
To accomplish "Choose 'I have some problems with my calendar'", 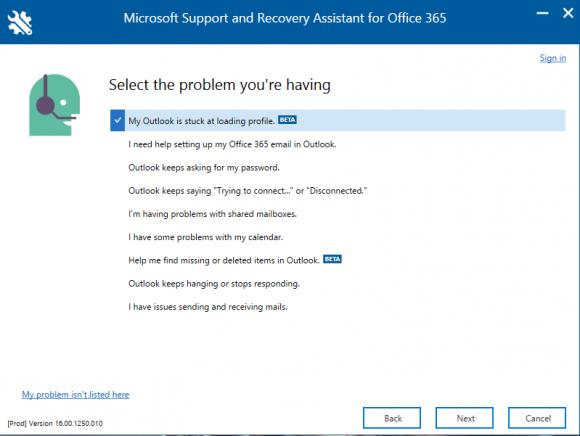I will (x=205, y=237).
